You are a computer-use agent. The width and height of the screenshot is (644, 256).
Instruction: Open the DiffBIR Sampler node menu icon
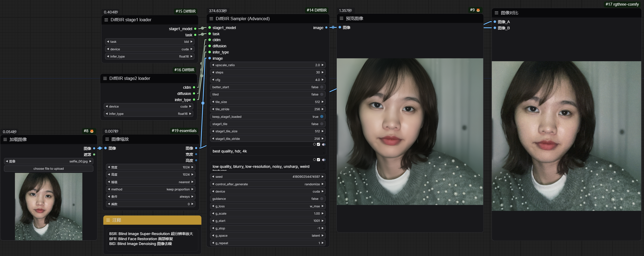(211, 19)
